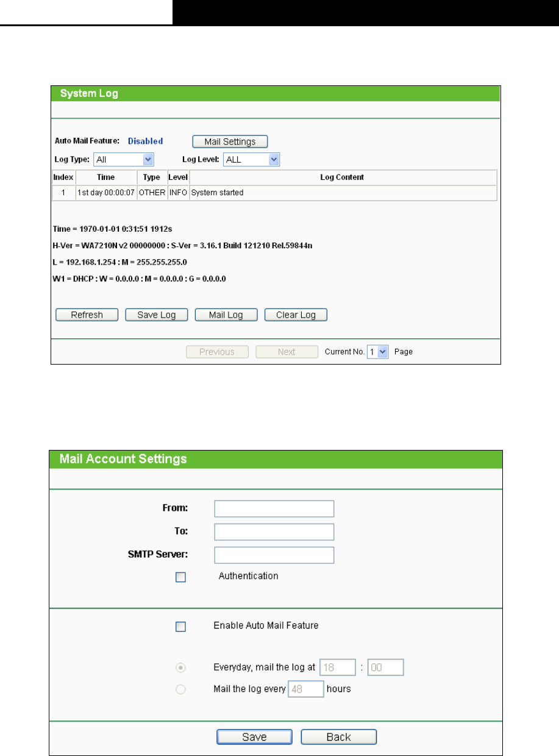
Task: Click the System Log title
Action: click(88, 94)
